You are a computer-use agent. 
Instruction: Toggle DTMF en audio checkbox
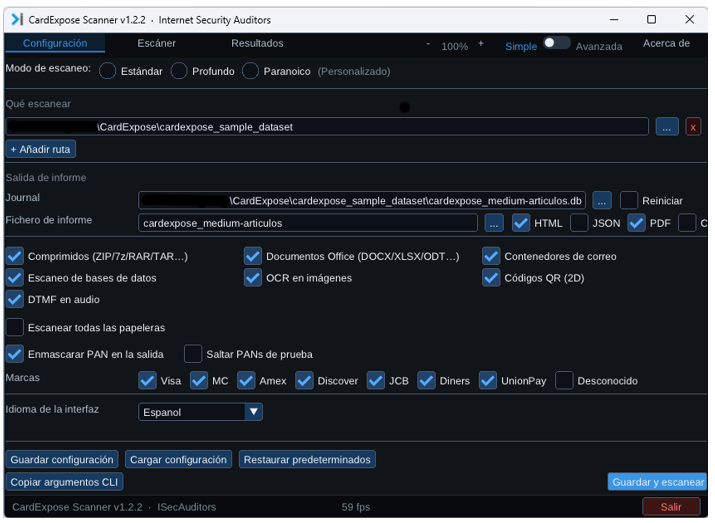click(x=15, y=300)
